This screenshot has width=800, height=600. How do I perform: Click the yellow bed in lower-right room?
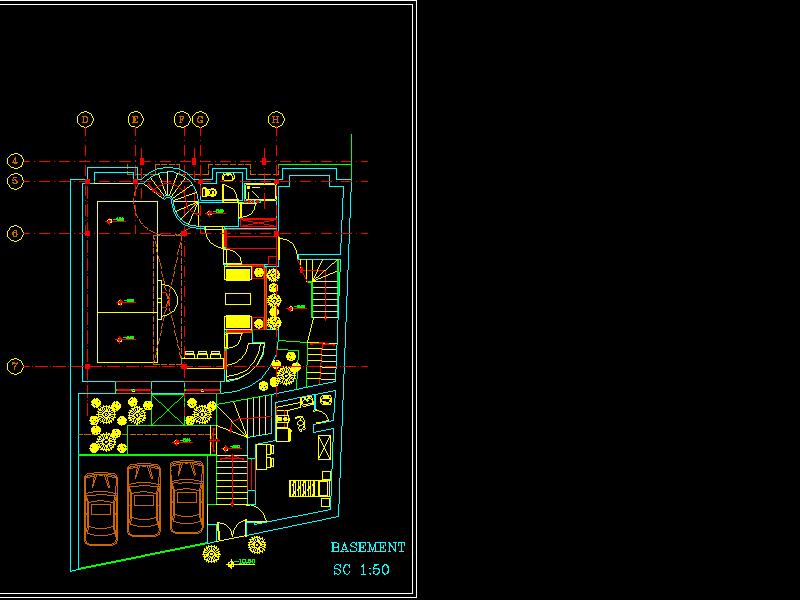click(x=310, y=488)
